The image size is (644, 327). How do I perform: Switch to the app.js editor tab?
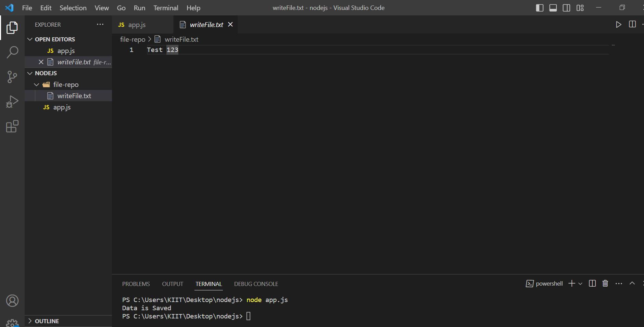click(x=137, y=25)
